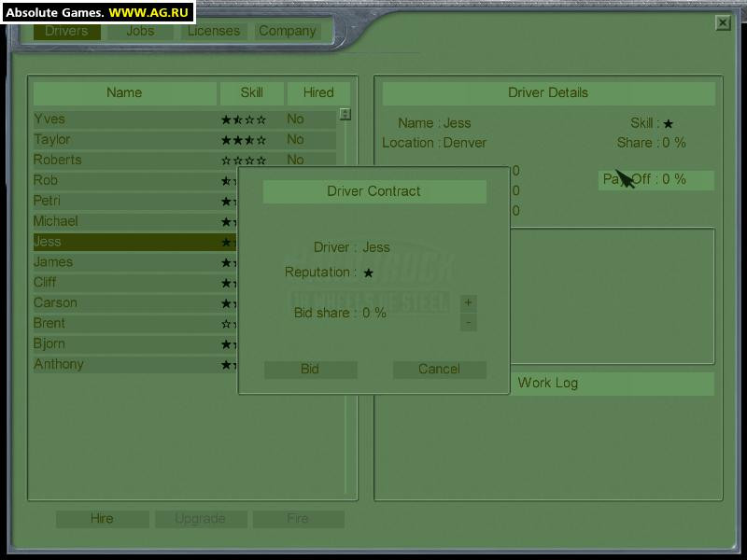Decrease bid share with minus button
This screenshot has height=560, width=747.
point(469,323)
